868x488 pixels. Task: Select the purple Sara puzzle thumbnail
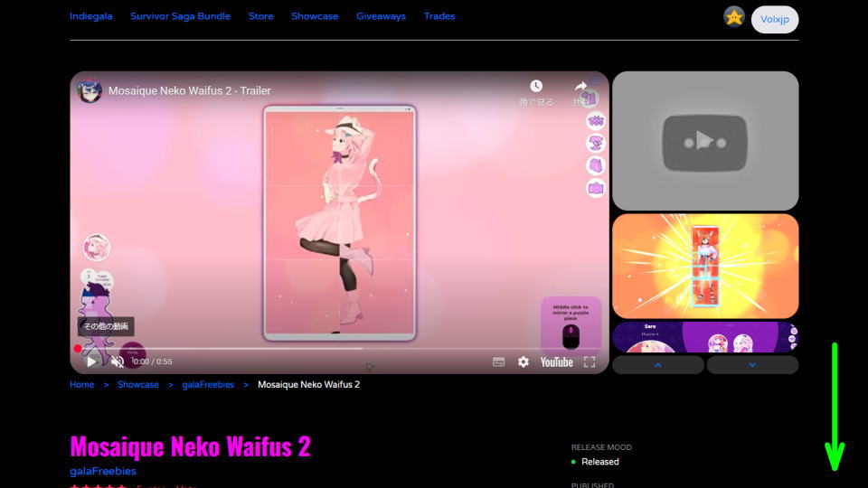(705, 337)
